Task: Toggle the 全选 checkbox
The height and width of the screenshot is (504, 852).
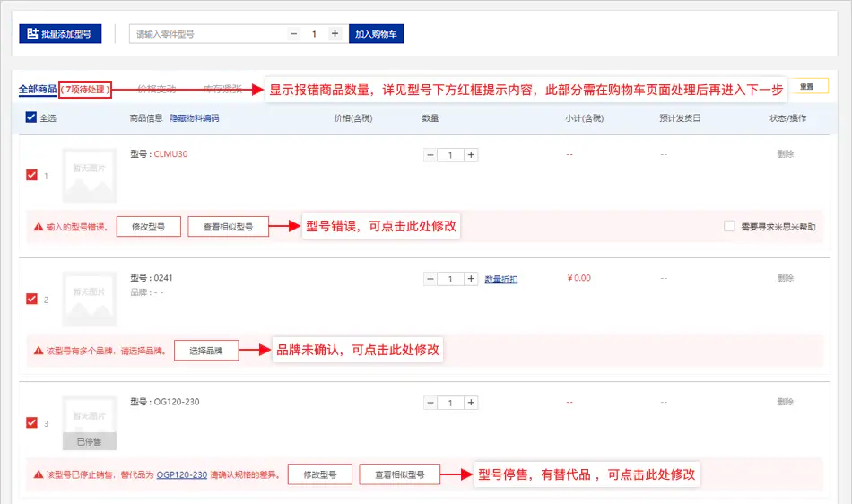Action: [x=32, y=117]
